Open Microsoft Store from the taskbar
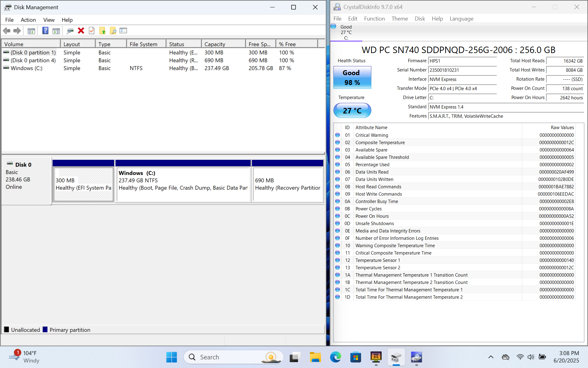The image size is (588, 368). click(356, 357)
